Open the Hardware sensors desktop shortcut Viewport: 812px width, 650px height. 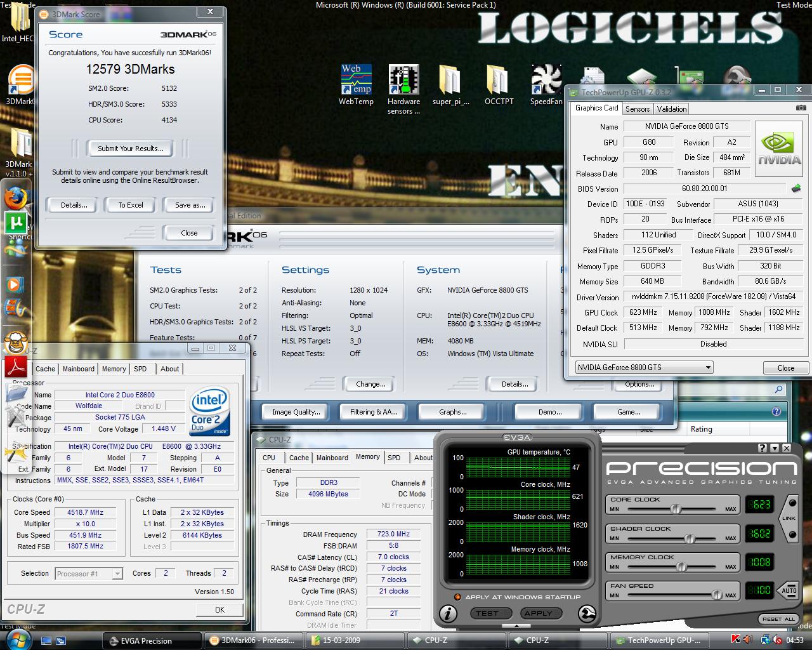(x=403, y=90)
